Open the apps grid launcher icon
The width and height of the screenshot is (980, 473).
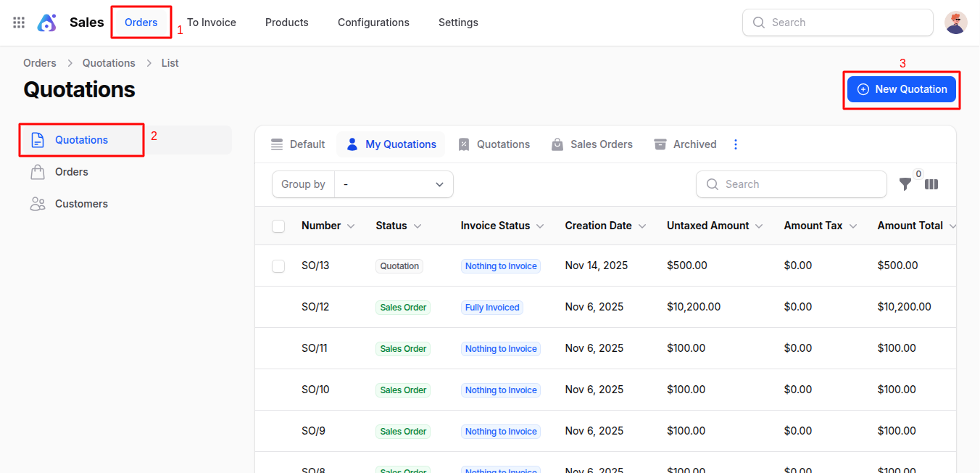pos(19,22)
